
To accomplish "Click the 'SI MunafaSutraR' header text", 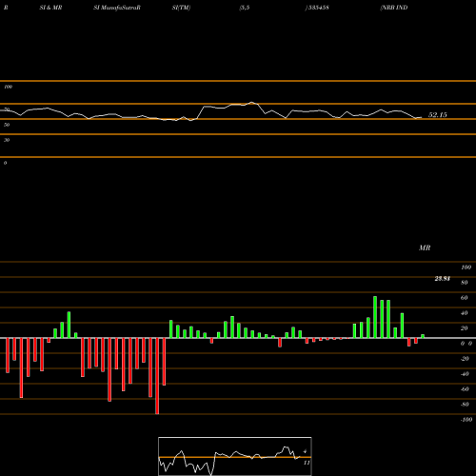I will [117, 8].
